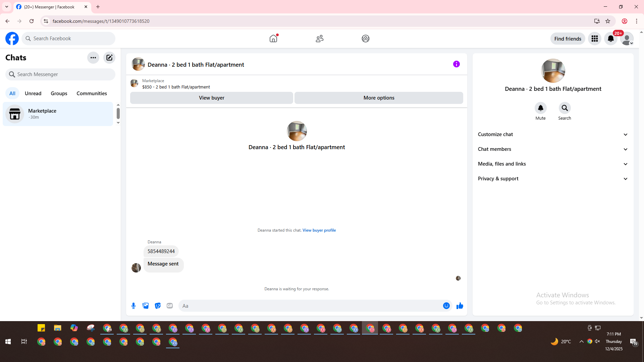Switch to the Unread chats tab
Screen dimensions: 644x362
click(33, 94)
